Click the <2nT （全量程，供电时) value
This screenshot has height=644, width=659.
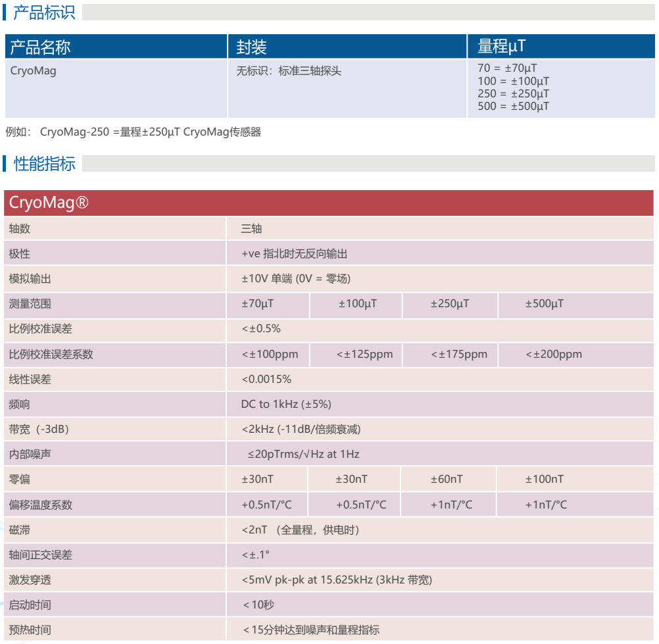click(x=300, y=530)
